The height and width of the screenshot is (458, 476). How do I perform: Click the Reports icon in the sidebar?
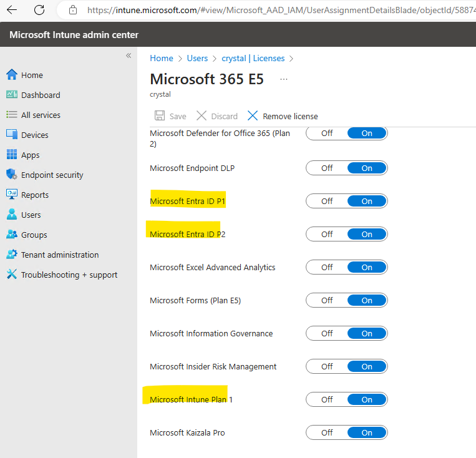12,195
